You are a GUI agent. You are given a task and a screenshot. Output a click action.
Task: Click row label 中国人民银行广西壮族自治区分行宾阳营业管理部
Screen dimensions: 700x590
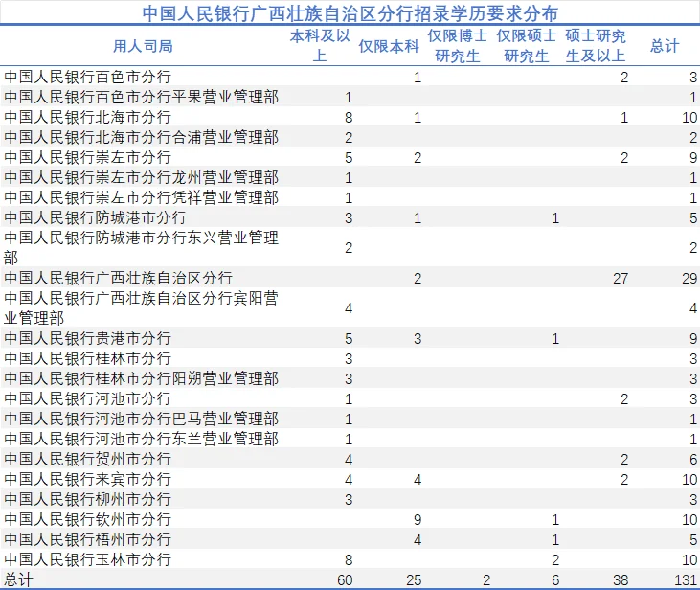tap(141, 307)
